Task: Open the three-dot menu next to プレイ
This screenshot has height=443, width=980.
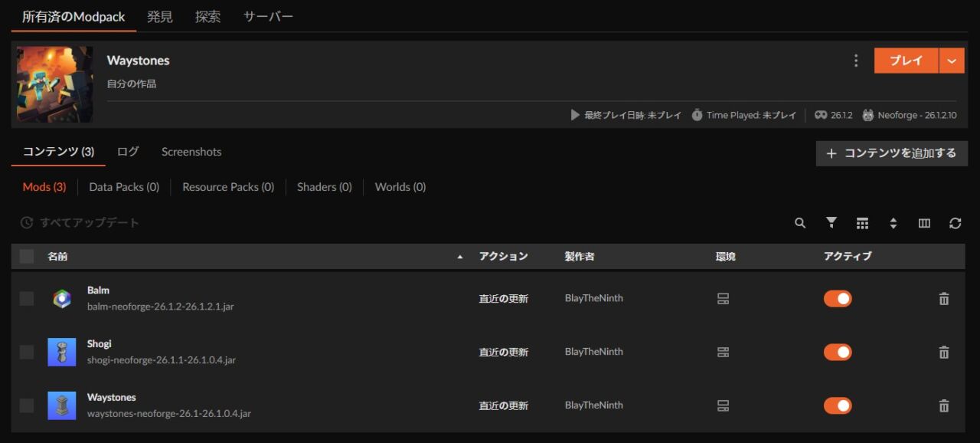Action: [x=856, y=60]
